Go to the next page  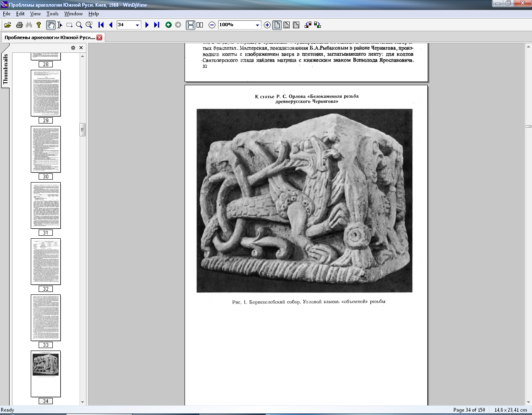(x=147, y=25)
